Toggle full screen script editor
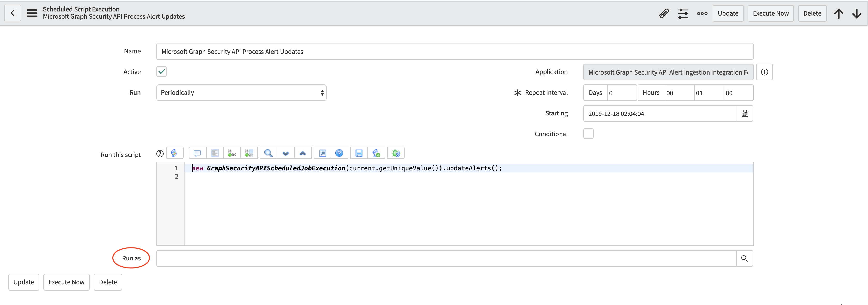Screen dimensions: 868x305 pos(322,153)
